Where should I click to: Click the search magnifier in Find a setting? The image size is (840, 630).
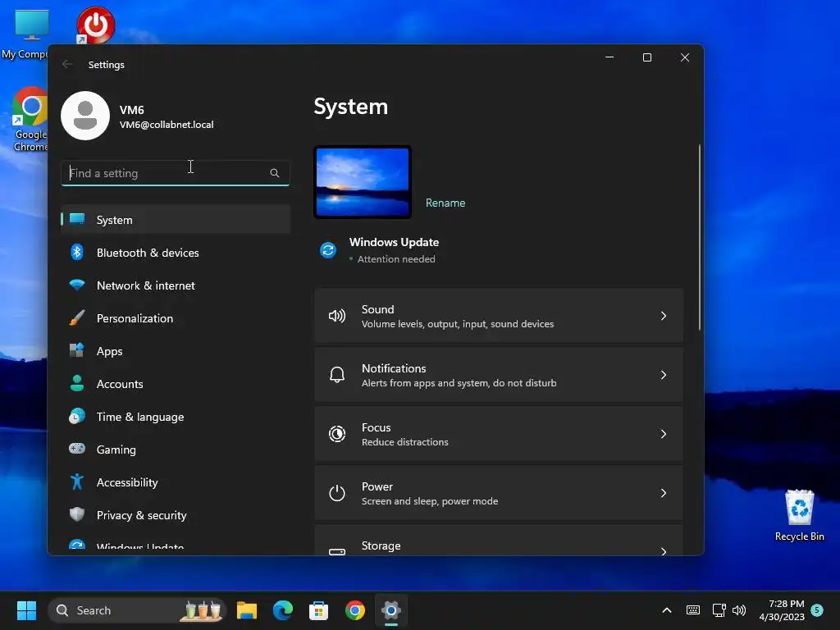275,173
